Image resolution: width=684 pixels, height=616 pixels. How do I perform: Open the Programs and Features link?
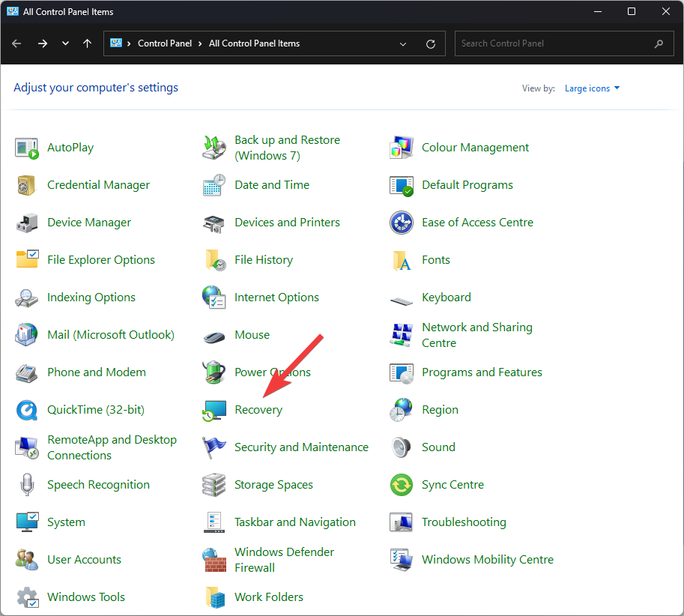click(482, 372)
